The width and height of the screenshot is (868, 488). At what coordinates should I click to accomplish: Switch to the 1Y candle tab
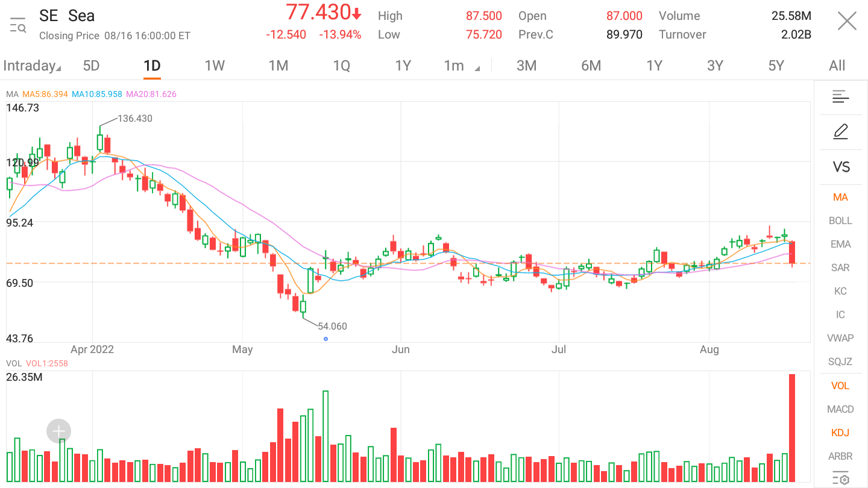(x=403, y=66)
